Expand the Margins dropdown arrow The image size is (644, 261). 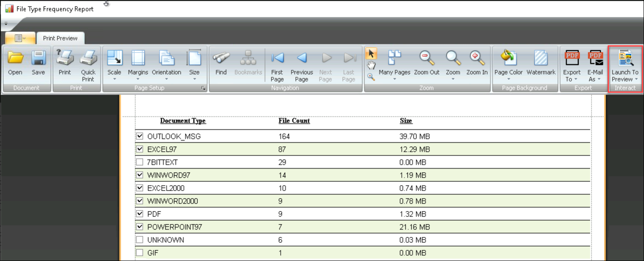[x=138, y=80]
